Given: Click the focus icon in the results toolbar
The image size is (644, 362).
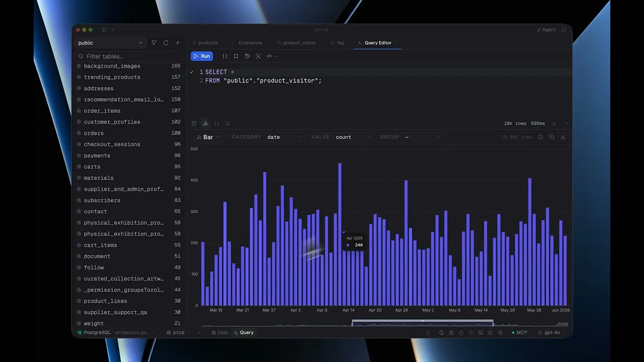Looking at the screenshot, I should 228,123.
